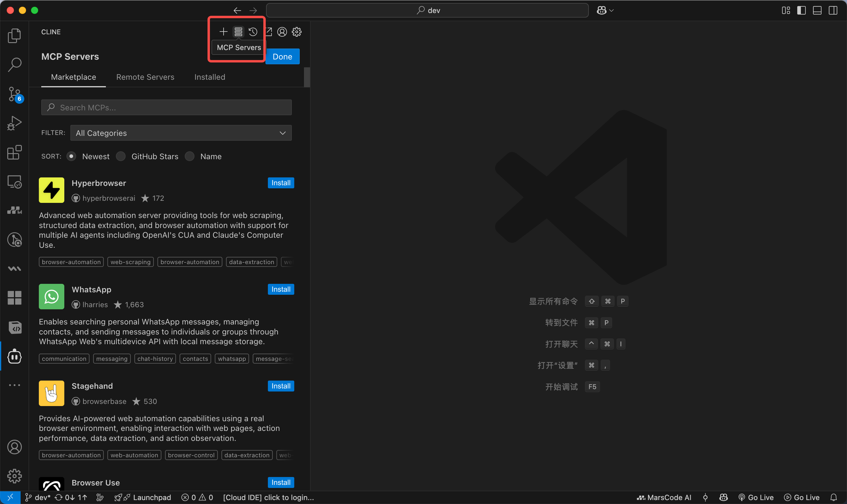Viewport: 847px width, 504px height.
Task: Show errors and warnings count
Action: click(197, 498)
